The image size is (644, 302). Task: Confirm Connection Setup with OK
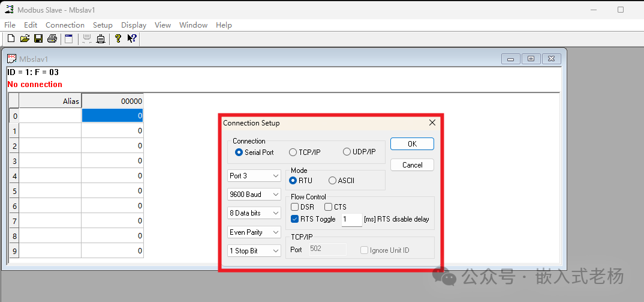(x=412, y=143)
